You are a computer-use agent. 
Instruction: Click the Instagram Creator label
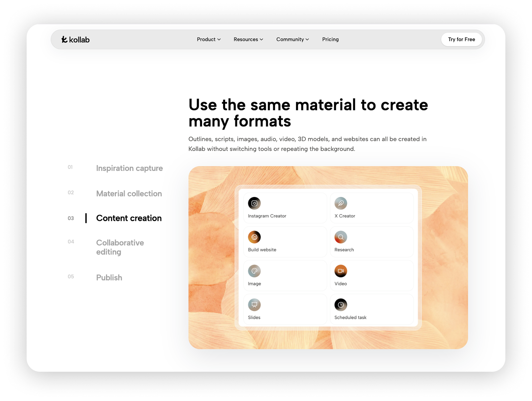(x=267, y=216)
